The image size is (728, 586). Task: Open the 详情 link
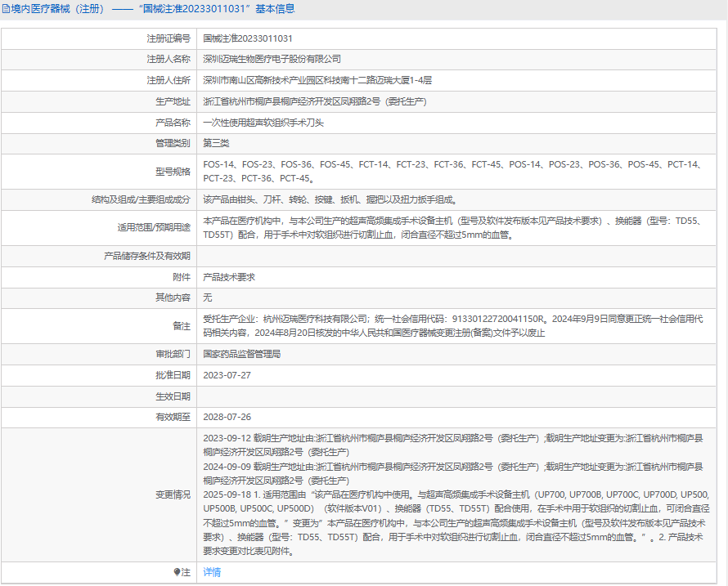[x=212, y=572]
